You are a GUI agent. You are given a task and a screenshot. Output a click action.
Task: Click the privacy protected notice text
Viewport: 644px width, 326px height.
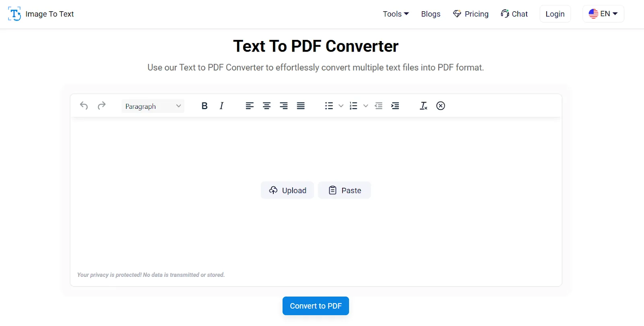click(x=151, y=275)
